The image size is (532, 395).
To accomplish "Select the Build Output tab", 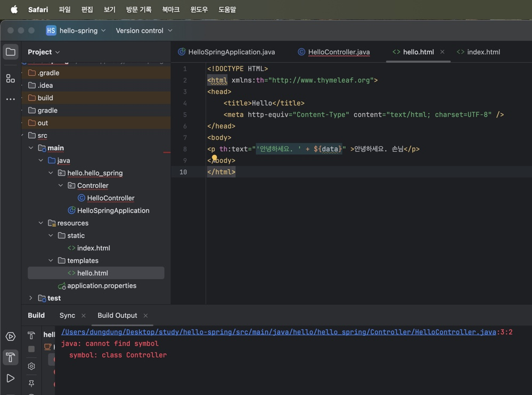I will 117,315.
